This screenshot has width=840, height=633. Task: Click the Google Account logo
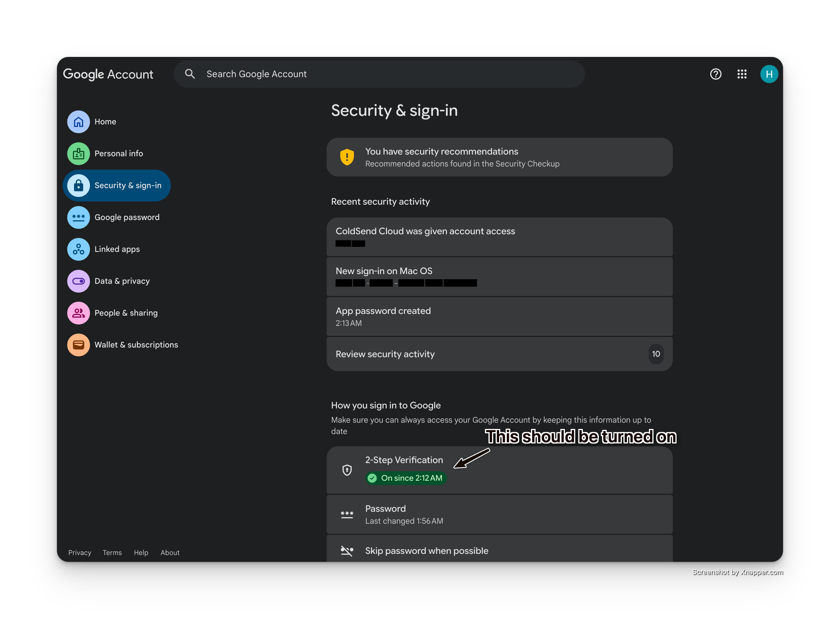pos(108,74)
